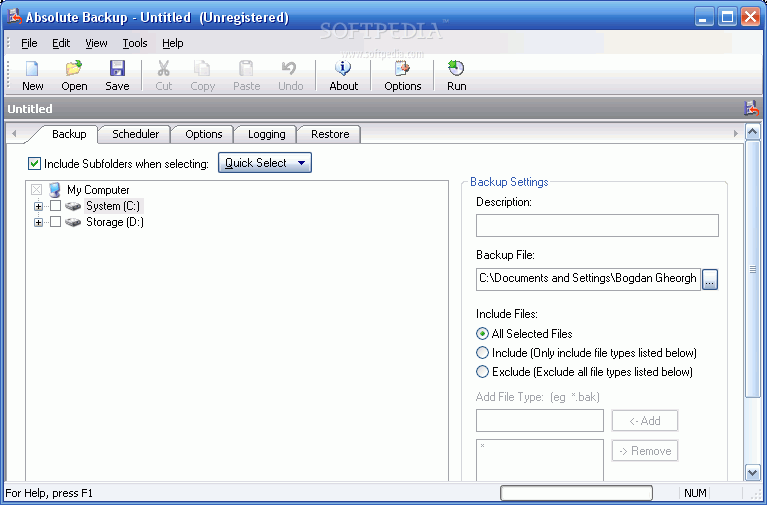Toggle Include Subfolders when selecting checkbox
Screen dimensions: 767x505
[34, 163]
